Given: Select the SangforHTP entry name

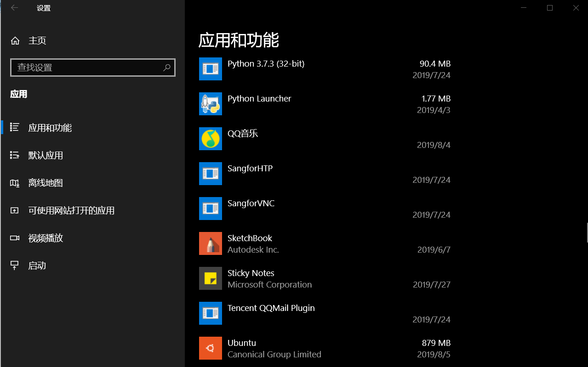Looking at the screenshot, I should [250, 169].
